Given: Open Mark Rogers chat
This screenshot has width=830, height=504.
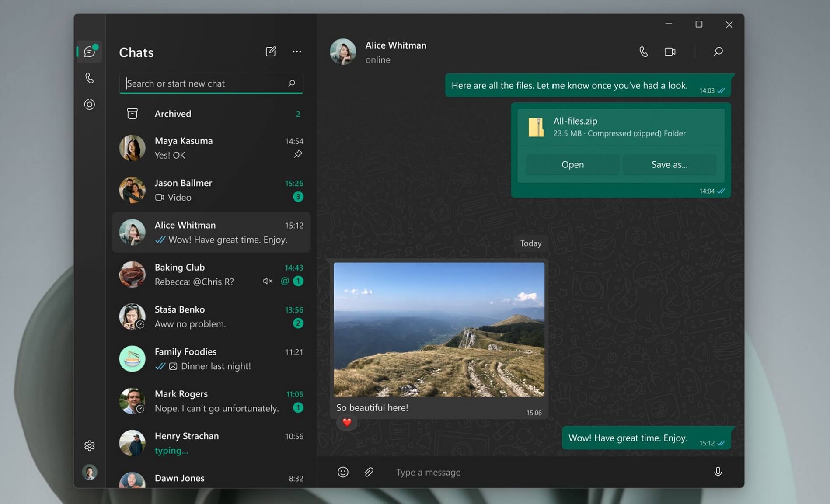Looking at the screenshot, I should pos(211,401).
